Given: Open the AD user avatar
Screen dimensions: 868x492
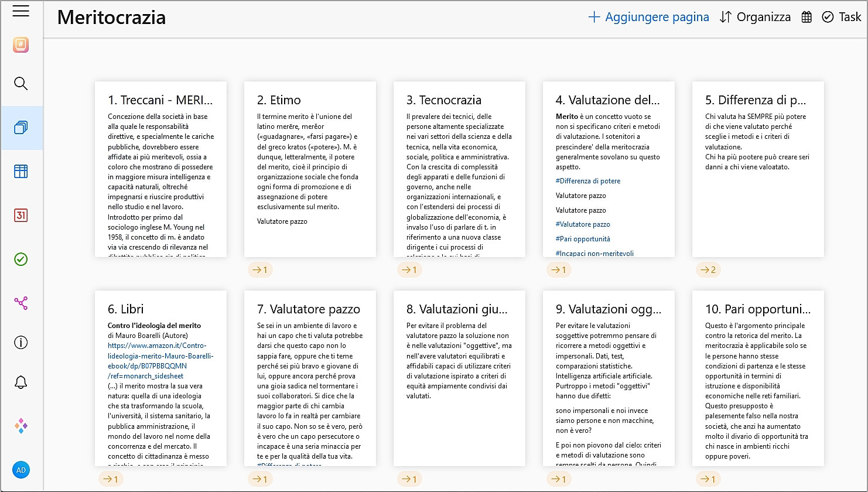Looking at the screenshot, I should pos(20,470).
